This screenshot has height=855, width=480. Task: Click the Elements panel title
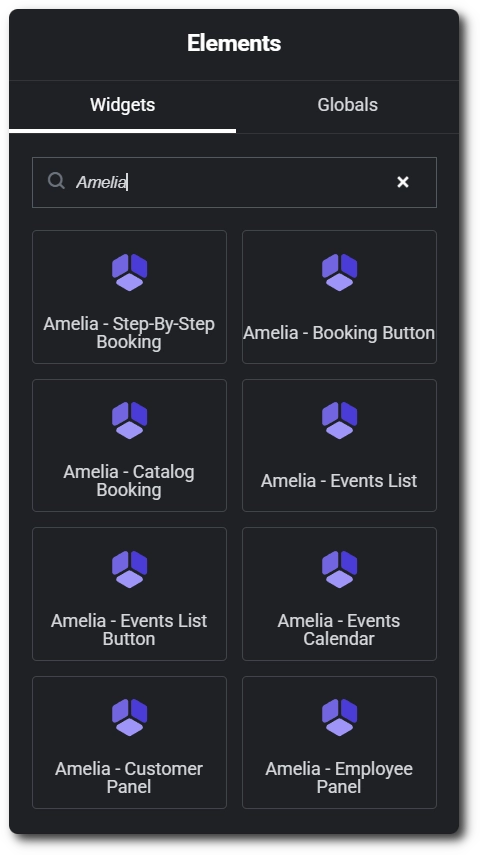coord(234,43)
